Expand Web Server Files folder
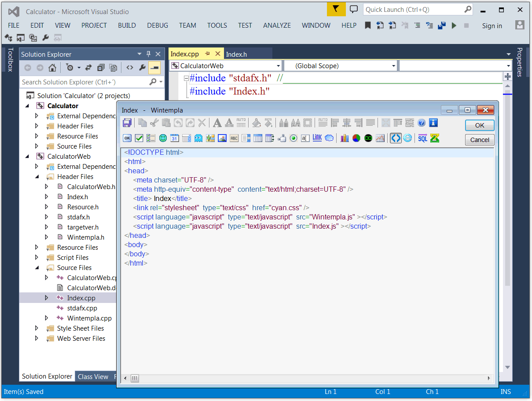Viewport: 532px width, 401px height. tap(37, 339)
